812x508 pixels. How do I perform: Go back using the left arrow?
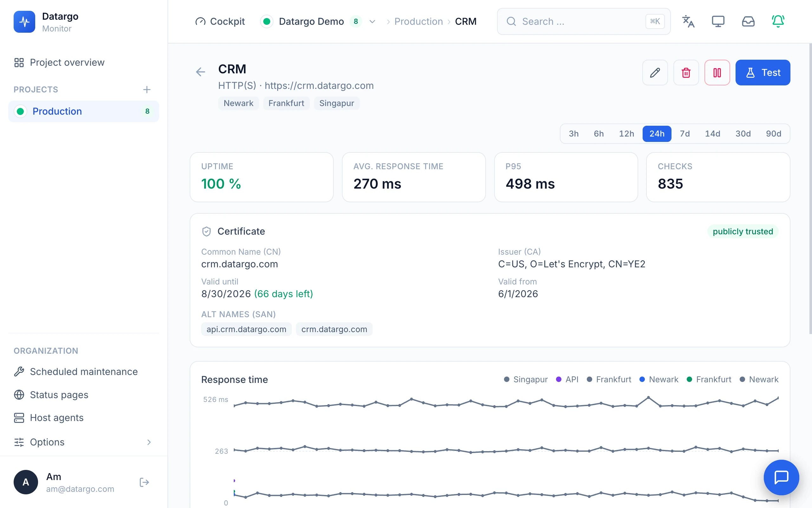click(x=200, y=72)
